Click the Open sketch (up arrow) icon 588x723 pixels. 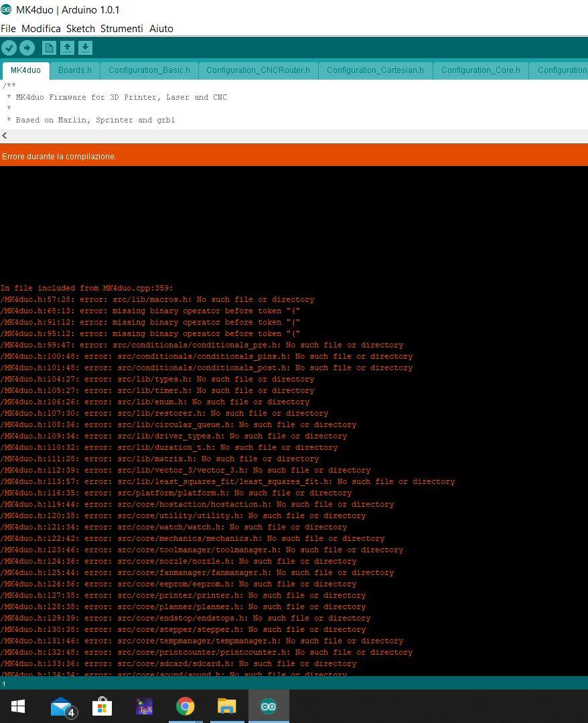pyautogui.click(x=67, y=48)
